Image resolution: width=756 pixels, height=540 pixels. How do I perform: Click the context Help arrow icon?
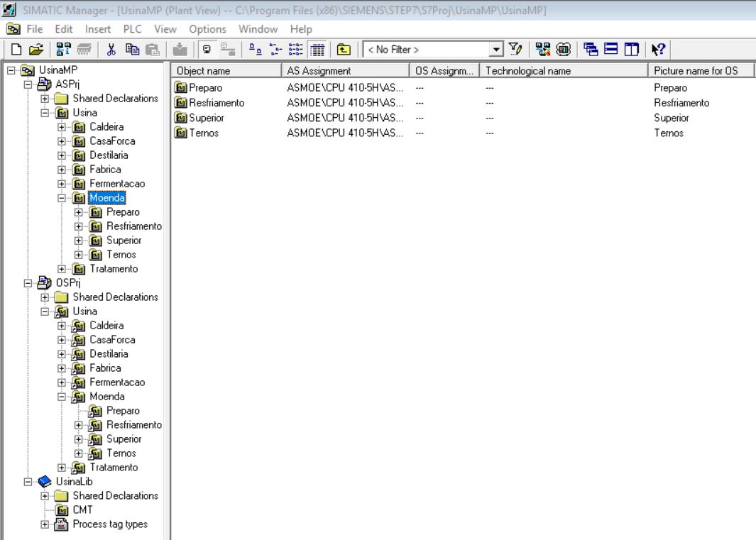[658, 49]
